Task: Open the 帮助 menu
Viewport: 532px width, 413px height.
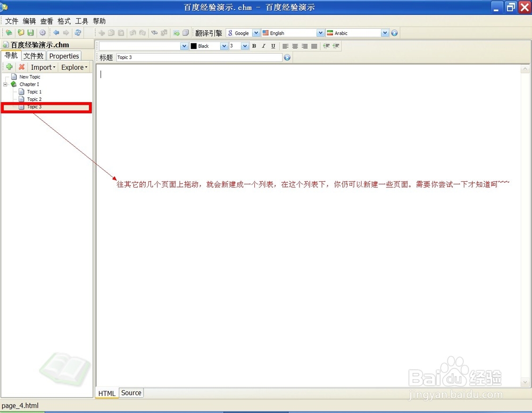Action: [99, 21]
